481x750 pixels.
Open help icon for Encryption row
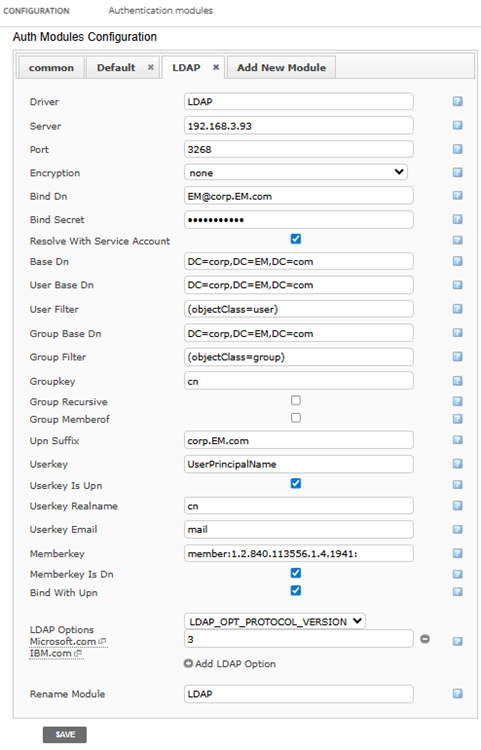(x=457, y=172)
